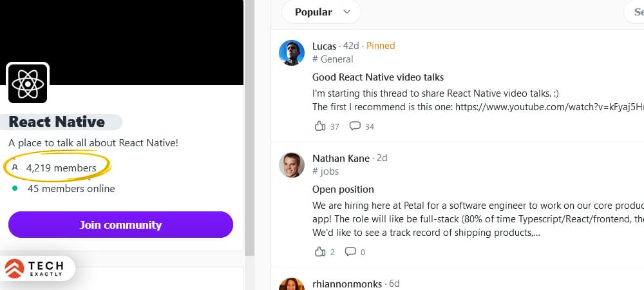Click the React Native atom logo
The height and width of the screenshot is (290, 644).
[x=28, y=84]
